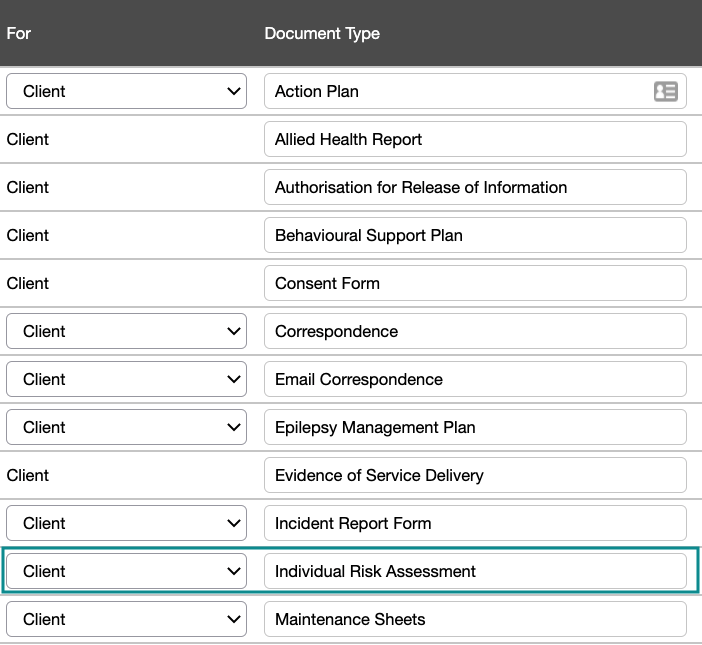Click the Individual Risk Assessment field
This screenshot has width=702, height=645.
coord(475,571)
